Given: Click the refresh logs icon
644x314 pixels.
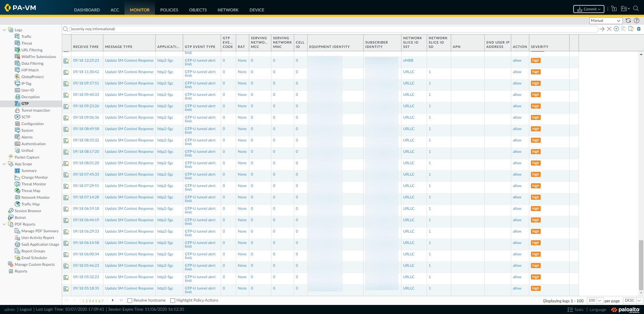Looking at the screenshot, I should point(628,20).
